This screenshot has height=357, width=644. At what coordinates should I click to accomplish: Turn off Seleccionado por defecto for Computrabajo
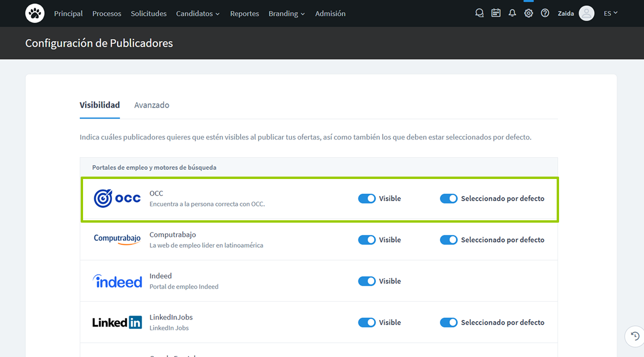pyautogui.click(x=448, y=240)
